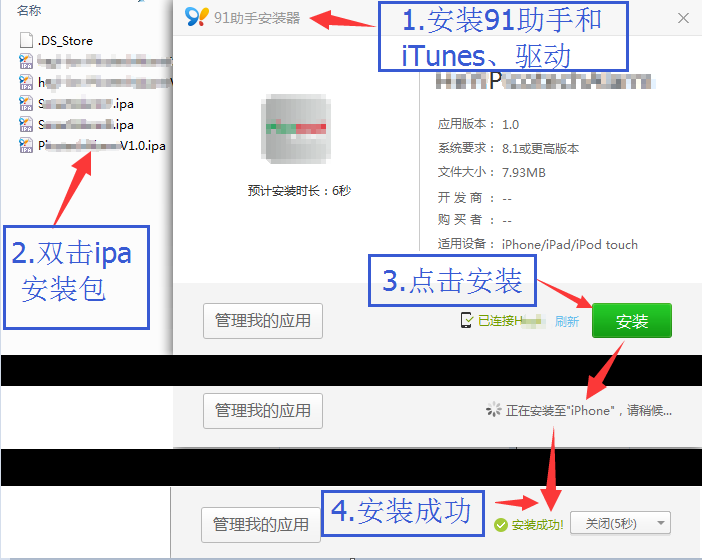Image resolution: width=702 pixels, height=560 pixels.
Task: Click the 文件大小 7.93MB line
Action: coord(492,172)
